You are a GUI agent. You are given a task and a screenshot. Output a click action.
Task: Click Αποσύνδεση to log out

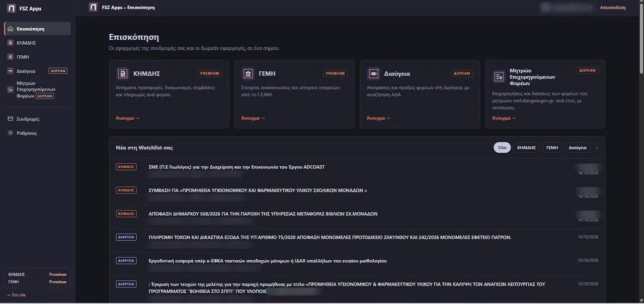613,8
